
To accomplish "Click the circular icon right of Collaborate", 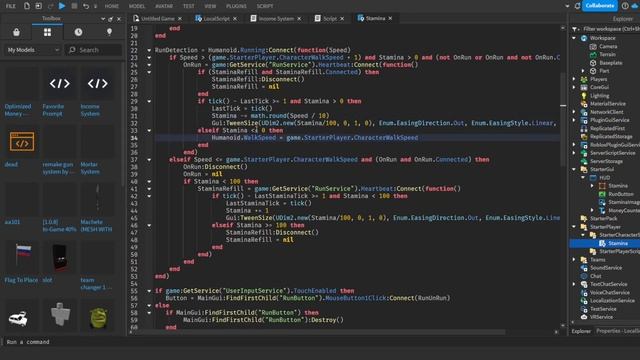I will [x=625, y=6].
